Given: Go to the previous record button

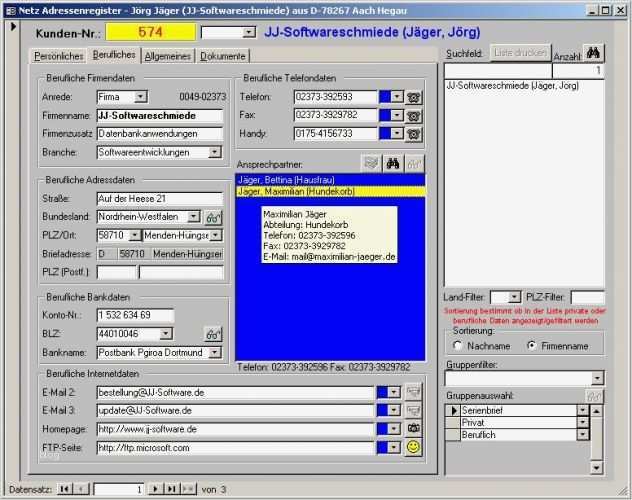Looking at the screenshot, I should [81, 489].
